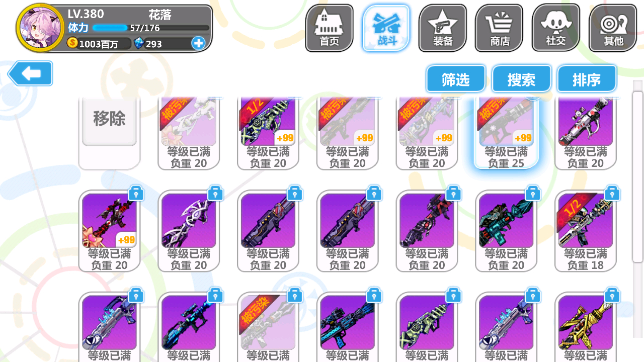Viewport: 644px width, 362px height.
Task: Click the gold coin currency icon
Action: (73, 43)
